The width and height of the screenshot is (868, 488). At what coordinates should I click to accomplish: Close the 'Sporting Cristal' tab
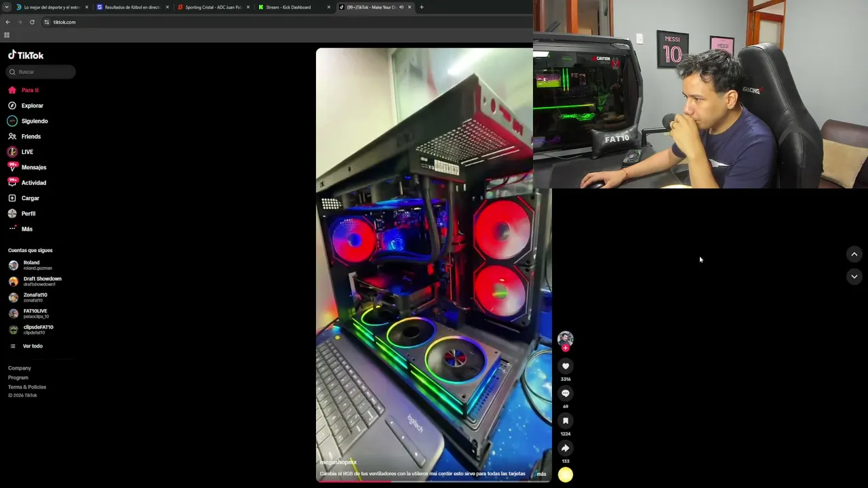point(248,7)
